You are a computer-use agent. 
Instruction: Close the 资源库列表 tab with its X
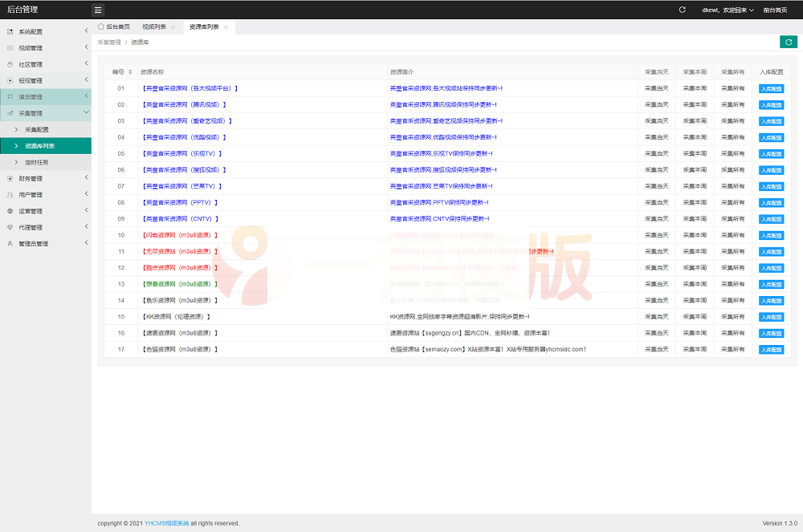click(x=226, y=27)
